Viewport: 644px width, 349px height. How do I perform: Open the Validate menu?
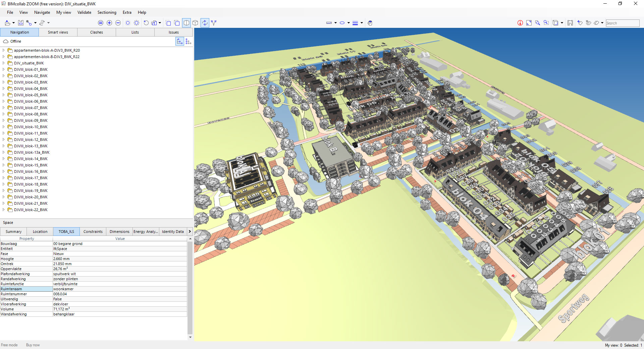pos(84,12)
